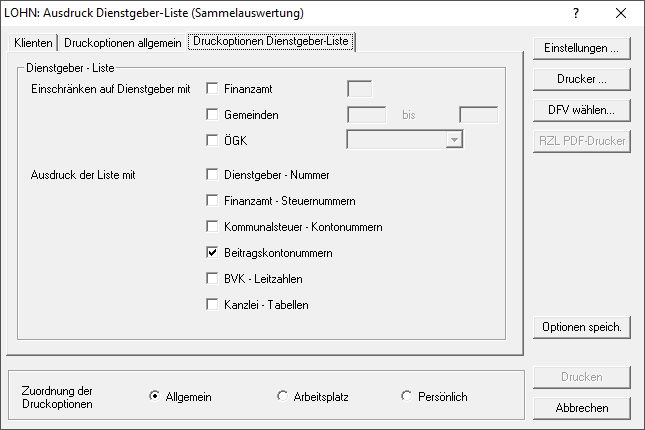645x430 pixels.
Task: Check the ÖGK filter option
Action: coord(212,141)
